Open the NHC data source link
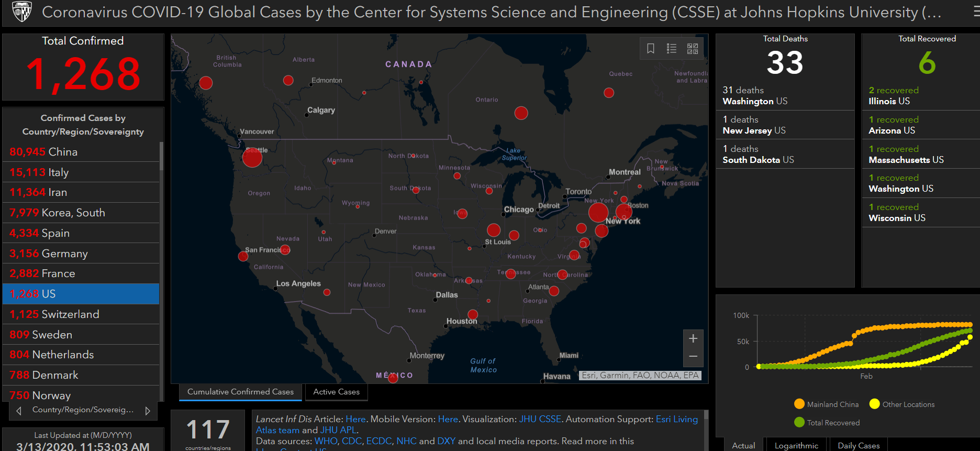The height and width of the screenshot is (451, 980). pos(406,441)
